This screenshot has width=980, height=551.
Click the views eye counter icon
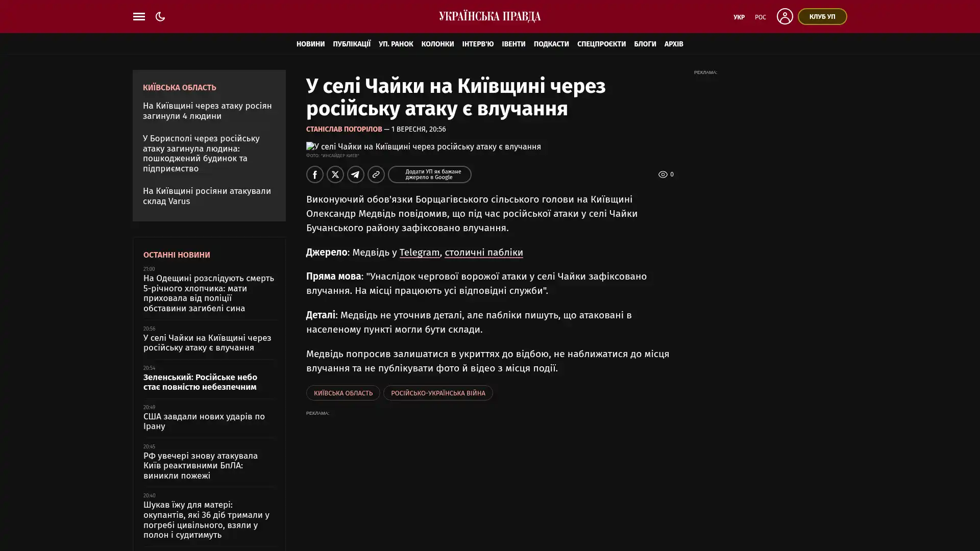(x=663, y=174)
